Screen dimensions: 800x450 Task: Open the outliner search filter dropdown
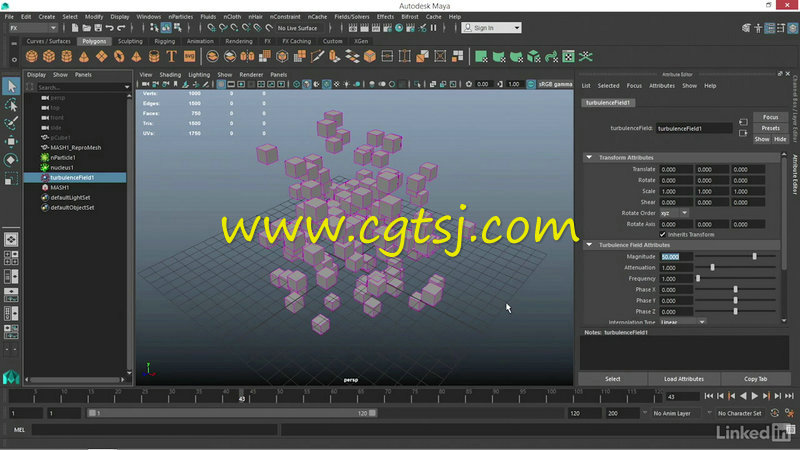127,87
